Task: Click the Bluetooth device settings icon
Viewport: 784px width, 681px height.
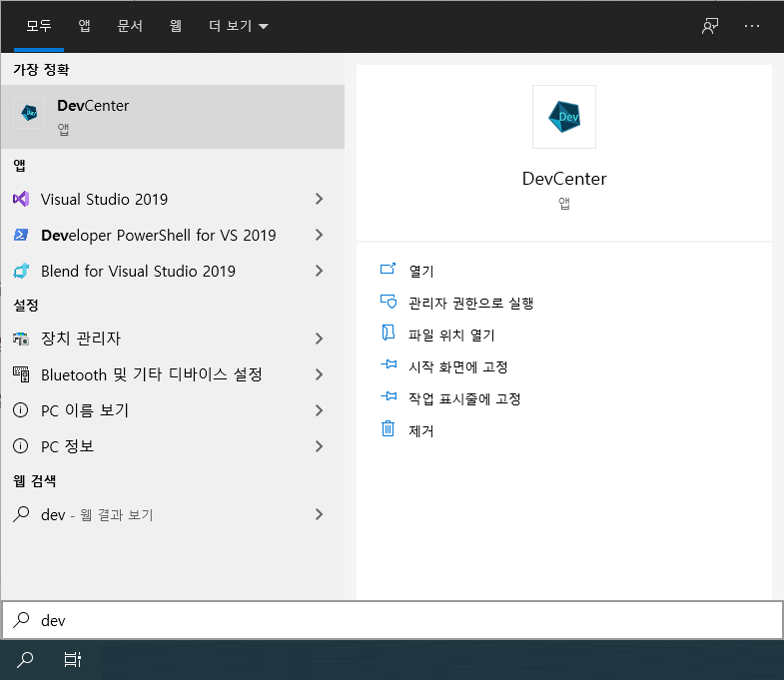Action: click(21, 374)
